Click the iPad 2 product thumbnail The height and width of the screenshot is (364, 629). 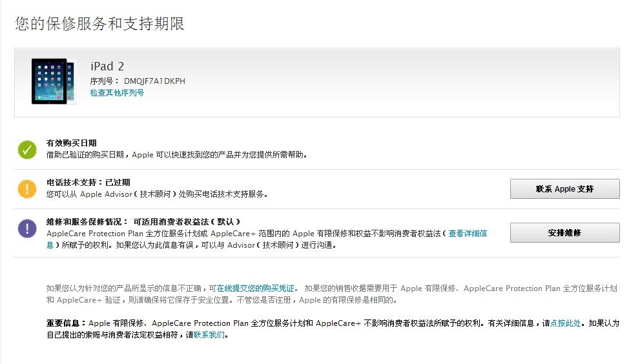(54, 81)
